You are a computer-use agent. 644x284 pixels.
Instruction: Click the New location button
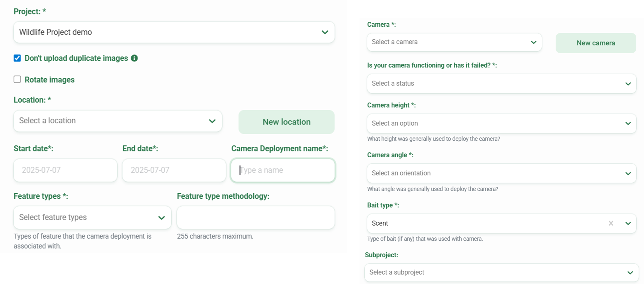pyautogui.click(x=287, y=122)
